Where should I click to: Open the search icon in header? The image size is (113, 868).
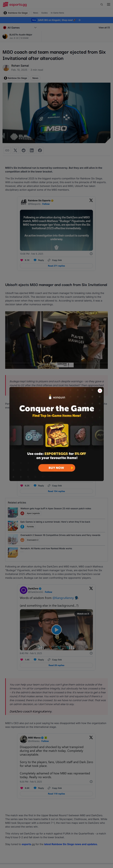click(x=102, y=4)
